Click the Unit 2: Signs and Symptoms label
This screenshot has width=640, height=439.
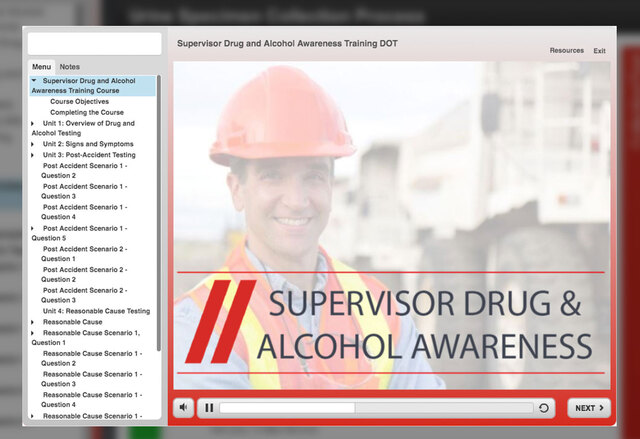(88, 144)
